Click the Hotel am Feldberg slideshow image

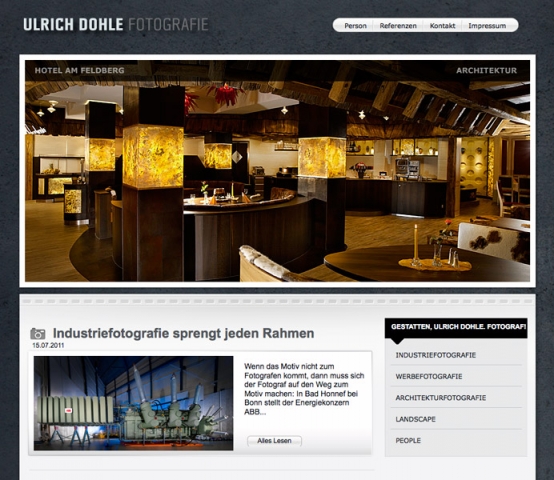(277, 171)
